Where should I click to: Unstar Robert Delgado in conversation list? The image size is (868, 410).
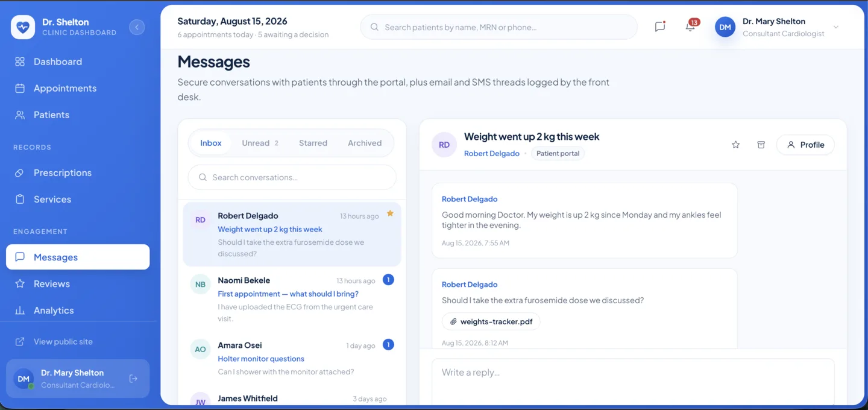(390, 213)
